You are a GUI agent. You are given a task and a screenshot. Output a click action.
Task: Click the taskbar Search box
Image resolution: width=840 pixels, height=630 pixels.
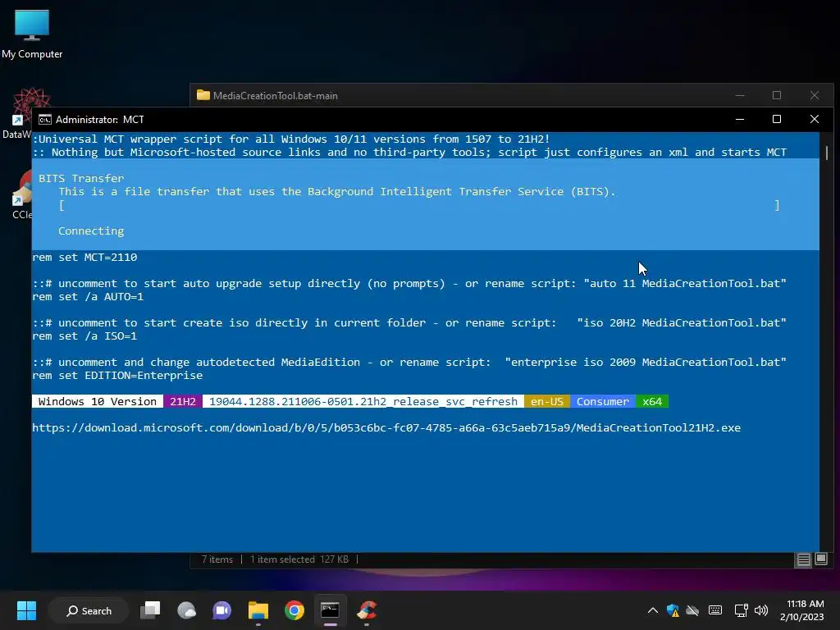point(89,610)
